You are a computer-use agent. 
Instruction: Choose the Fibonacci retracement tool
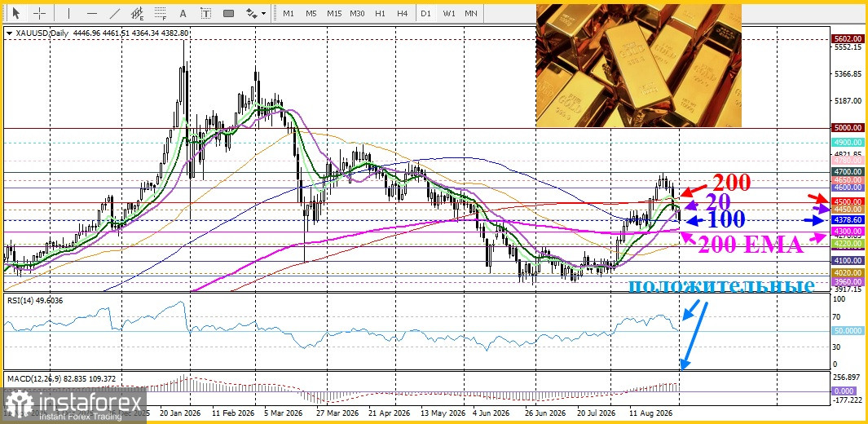point(161,13)
